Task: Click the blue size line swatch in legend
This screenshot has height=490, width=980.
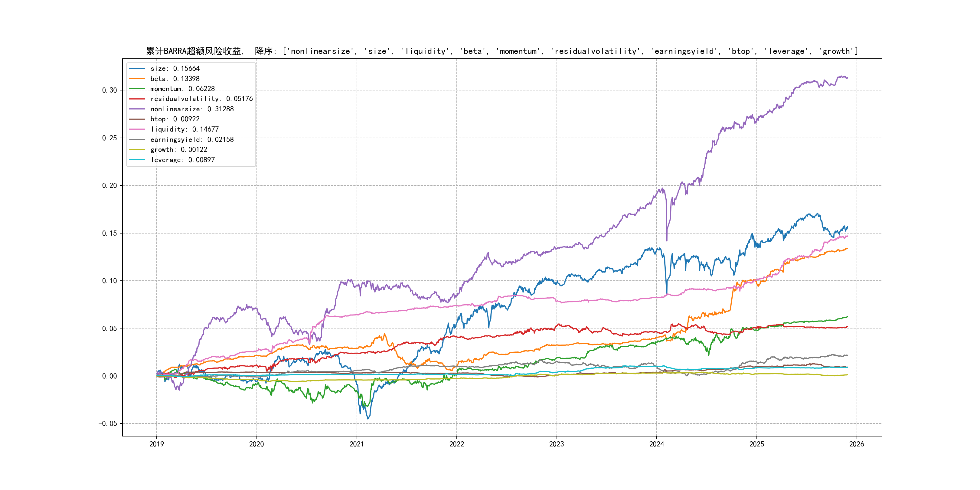Action: pos(137,68)
